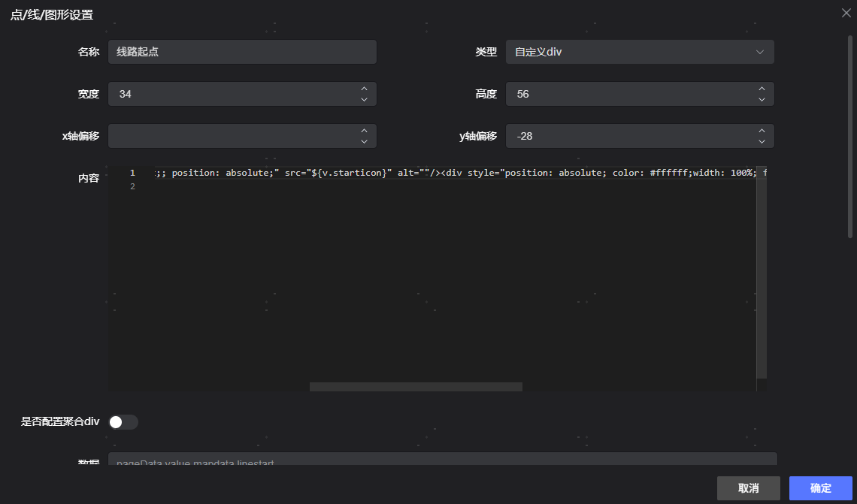Click the 确定 button
This screenshot has width=857, height=504.
[820, 488]
